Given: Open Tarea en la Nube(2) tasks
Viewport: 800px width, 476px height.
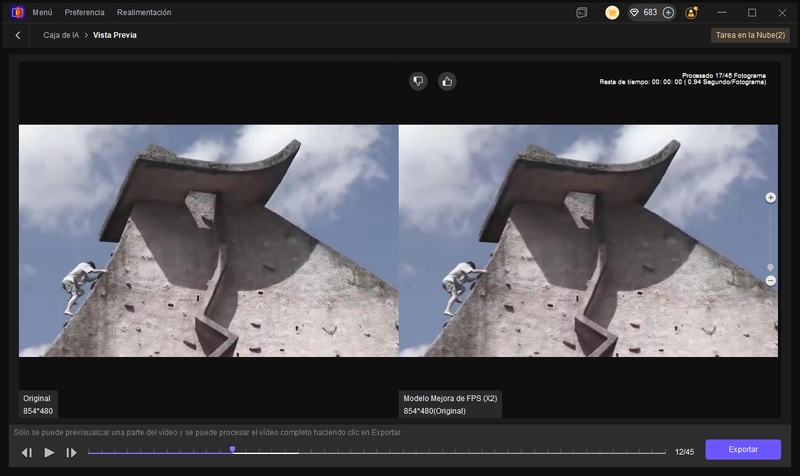Looking at the screenshot, I should coord(750,35).
